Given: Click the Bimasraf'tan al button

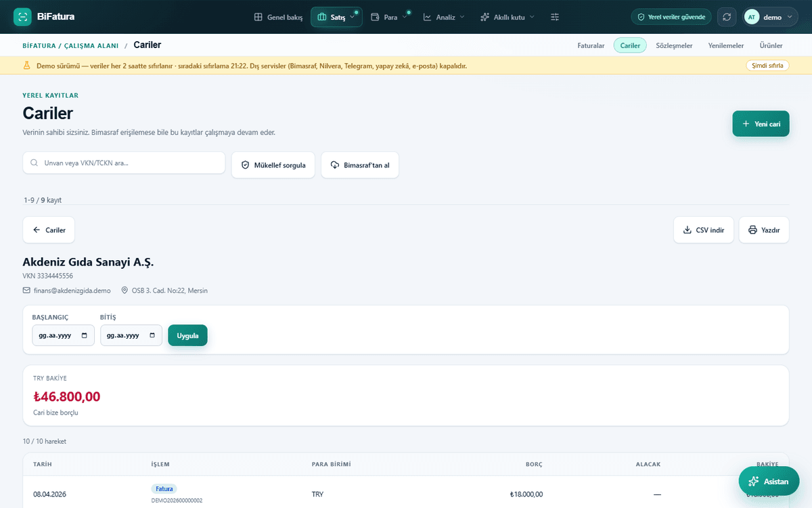Looking at the screenshot, I should (x=360, y=165).
